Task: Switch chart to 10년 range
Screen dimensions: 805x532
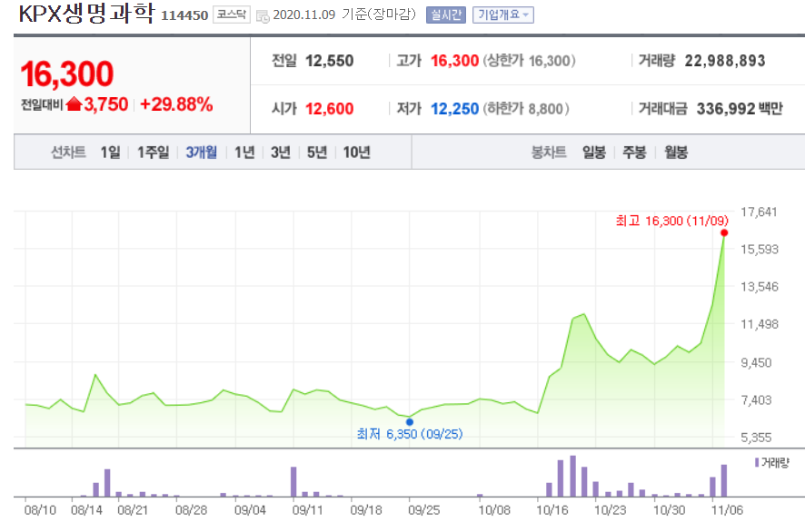Action: (356, 153)
